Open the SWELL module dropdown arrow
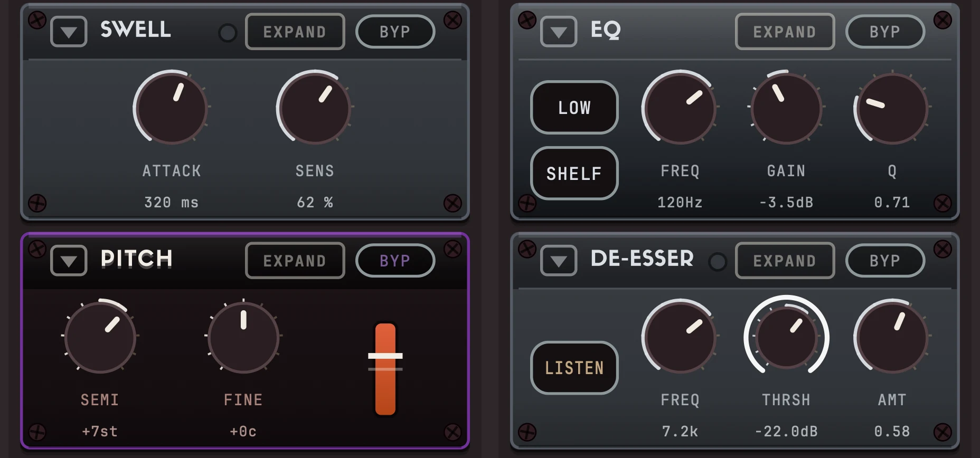 [69, 32]
